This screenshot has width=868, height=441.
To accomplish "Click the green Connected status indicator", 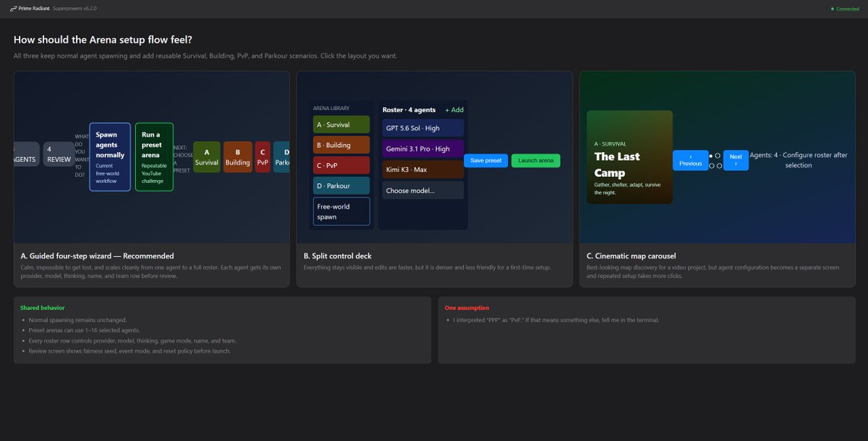I will [845, 9].
